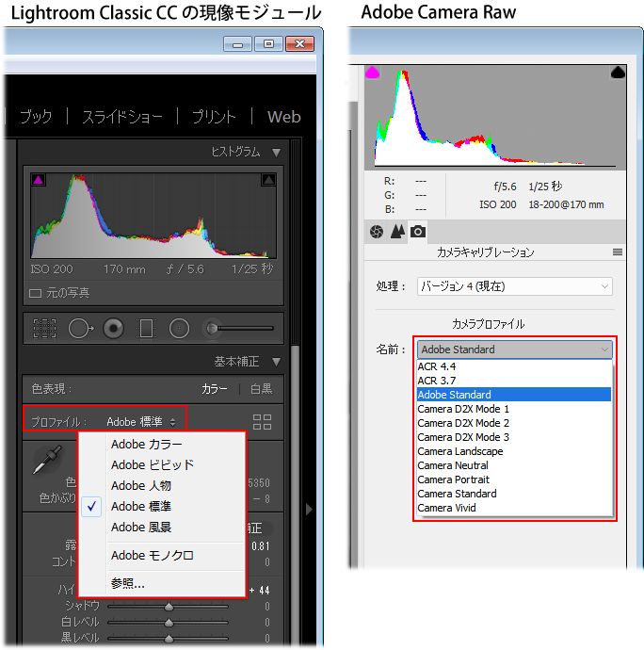644x650 pixels.
Task: Select the Adjustment Brush tool in Lightroom
Action: [212, 329]
